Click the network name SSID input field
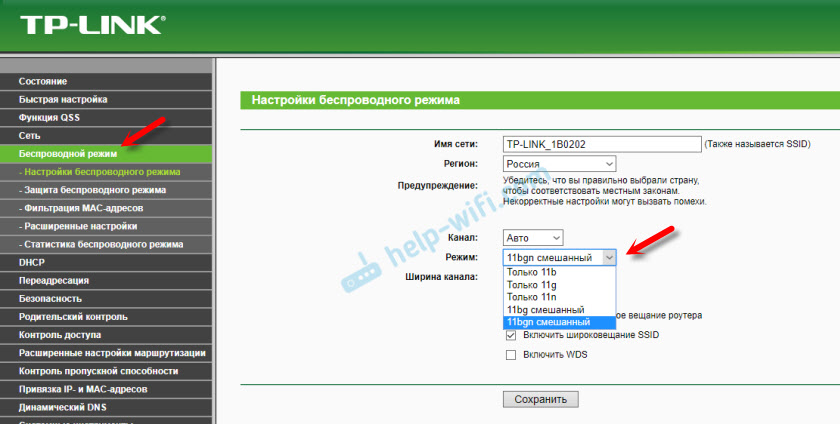Screen dimensions: 840x424 tap(601, 144)
